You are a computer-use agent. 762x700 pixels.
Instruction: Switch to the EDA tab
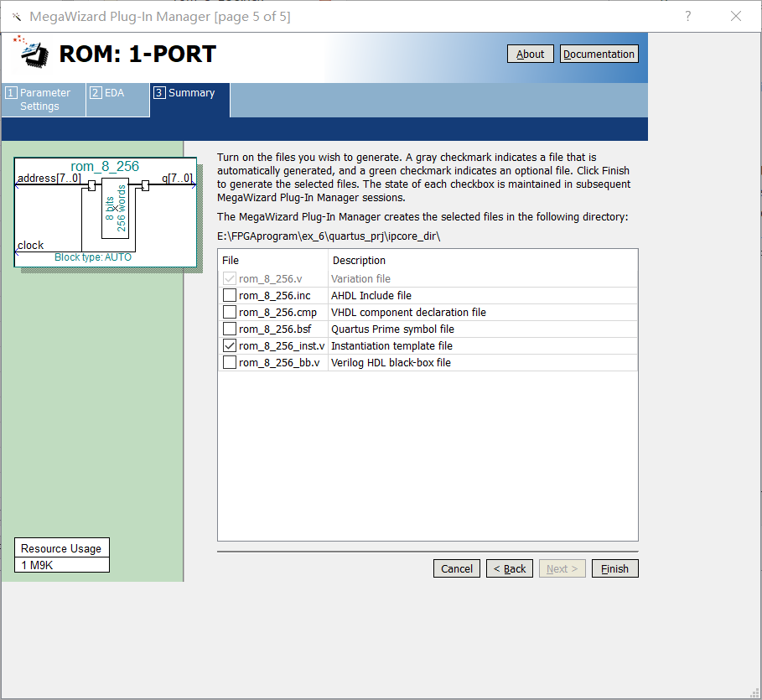(117, 100)
